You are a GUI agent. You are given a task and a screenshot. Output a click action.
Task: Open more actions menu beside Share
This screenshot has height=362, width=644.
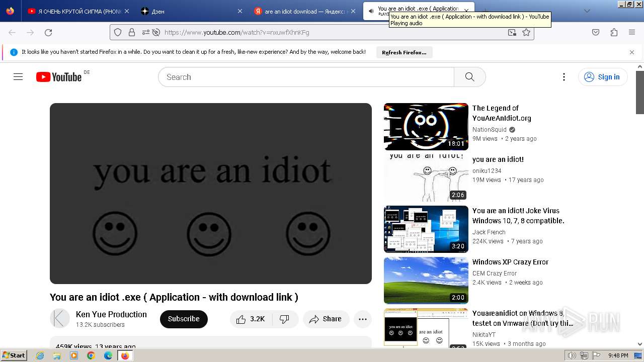pyautogui.click(x=363, y=319)
